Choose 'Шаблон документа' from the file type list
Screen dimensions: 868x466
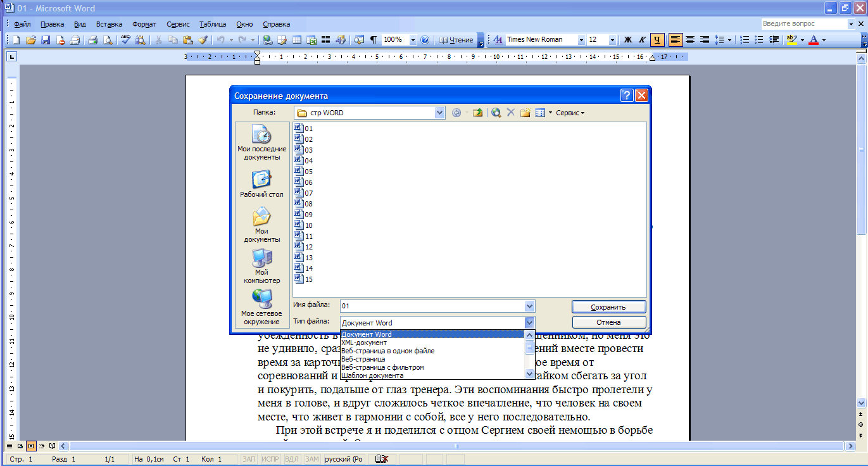[x=433, y=375]
